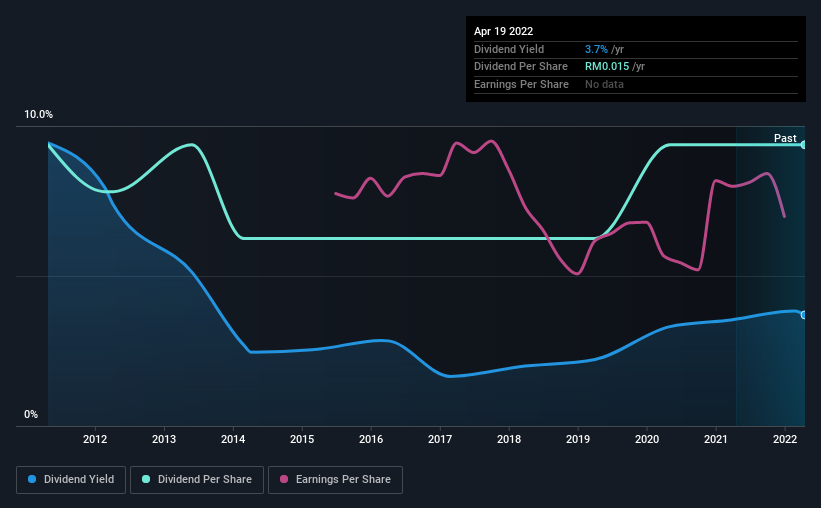This screenshot has width=821, height=508.
Task: Click the RM0.015 dividend per share value
Action: [607, 67]
